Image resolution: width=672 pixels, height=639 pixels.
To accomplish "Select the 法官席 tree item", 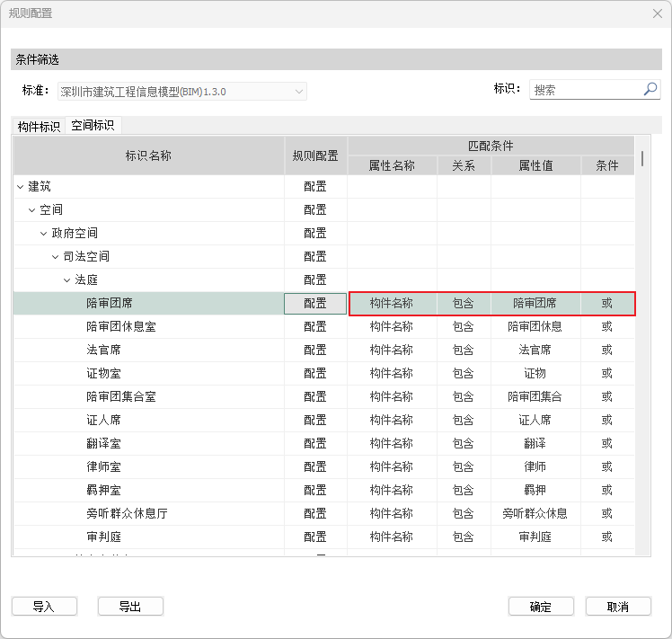I will pos(104,351).
